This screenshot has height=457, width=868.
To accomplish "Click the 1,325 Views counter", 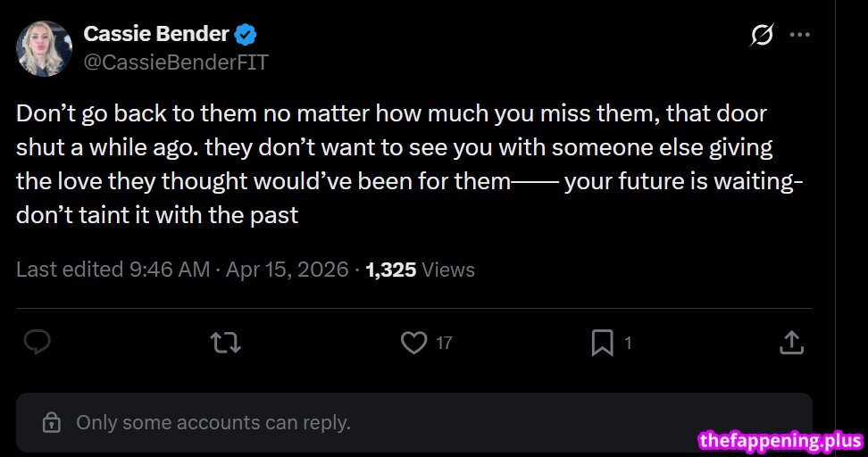I will point(421,270).
